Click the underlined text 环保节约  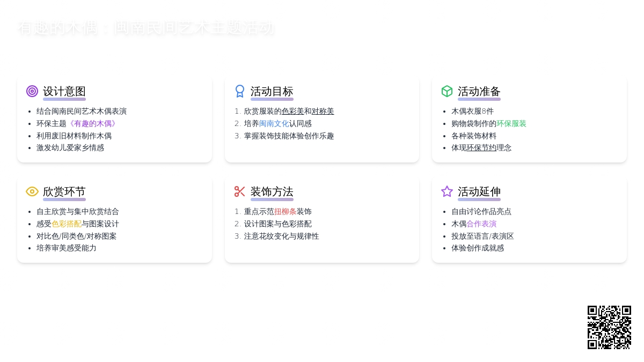pos(481,147)
